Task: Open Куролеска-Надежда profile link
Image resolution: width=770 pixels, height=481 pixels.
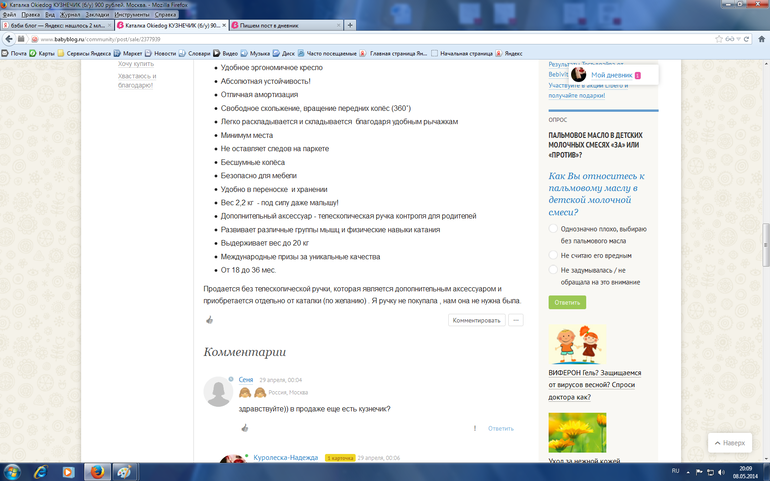Action: point(286,457)
